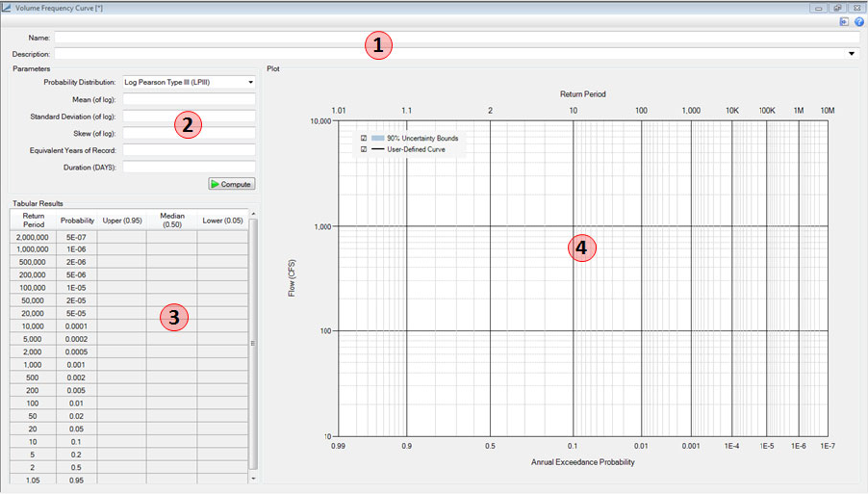Screen dimensions: 868x494
Task: Select the 2,000,000 return period cell
Action: pos(33,237)
